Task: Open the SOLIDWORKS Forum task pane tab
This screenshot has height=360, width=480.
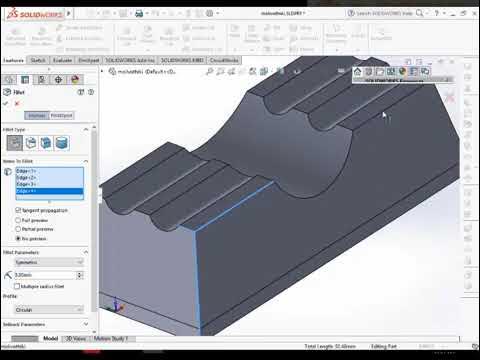Action: click(425, 71)
